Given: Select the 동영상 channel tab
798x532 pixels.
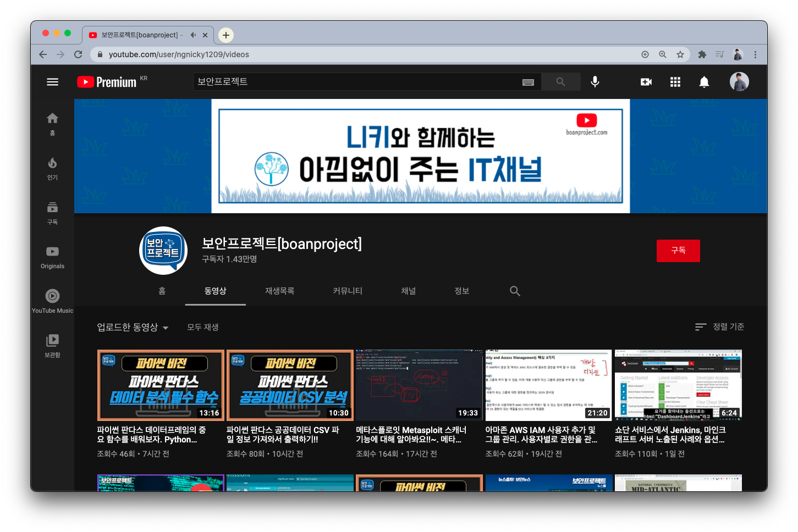Looking at the screenshot, I should point(216,291).
